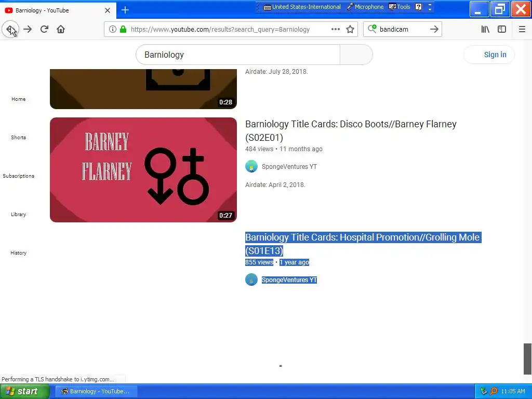Open the brown 0:28 video thumbnail
Screen dimensions: 532x399
(143, 89)
